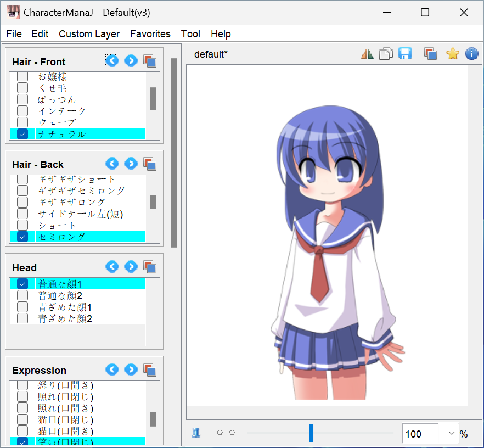This screenshot has width=484, height=448.
Task: Check the 普通な顔2 head checkbox
Action: point(22,295)
